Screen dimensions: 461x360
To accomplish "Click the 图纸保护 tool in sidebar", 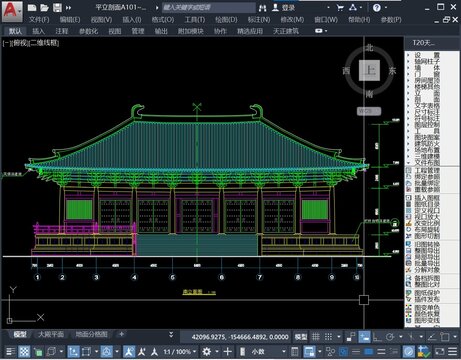I will [x=423, y=293].
